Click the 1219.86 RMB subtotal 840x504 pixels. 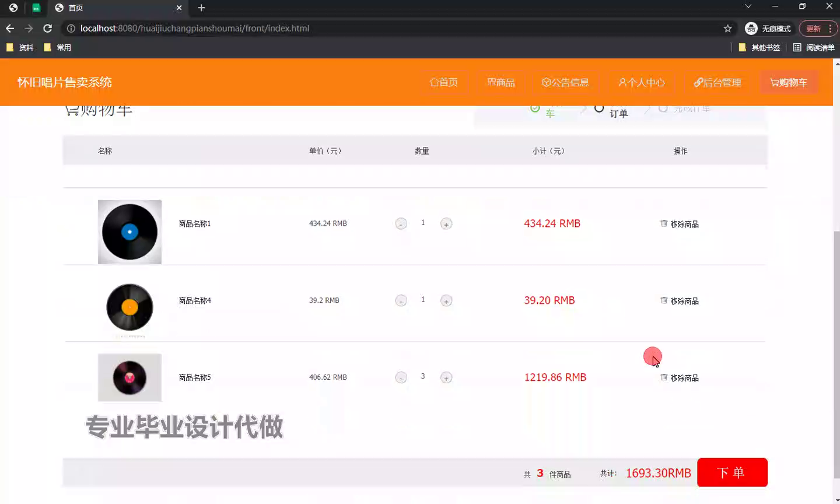(x=555, y=377)
